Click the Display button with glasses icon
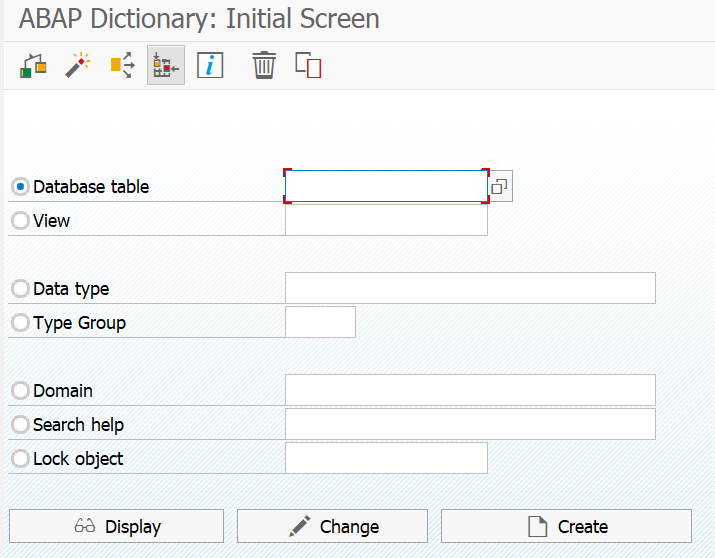Viewport: 715px width, 558px height. click(x=116, y=526)
